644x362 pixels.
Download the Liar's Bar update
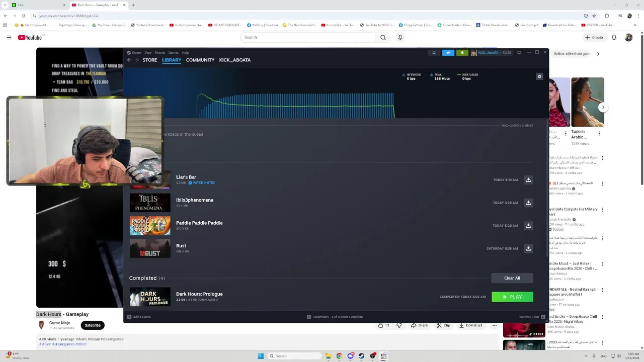528,179
